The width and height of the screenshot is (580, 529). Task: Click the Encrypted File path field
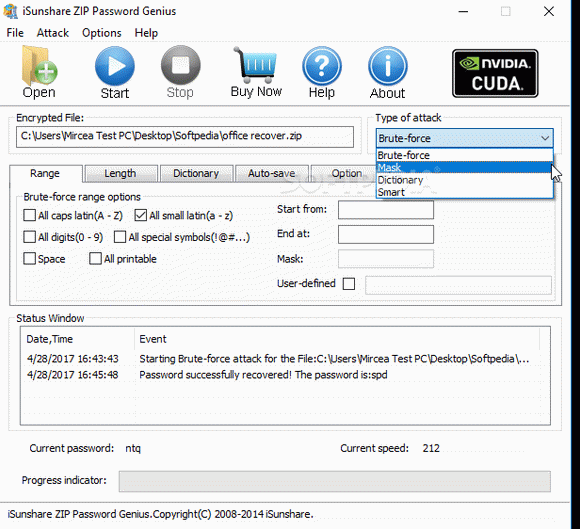[185, 137]
